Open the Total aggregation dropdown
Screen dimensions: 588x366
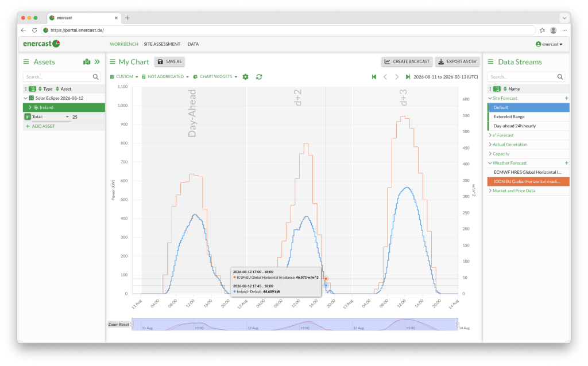(x=51, y=117)
